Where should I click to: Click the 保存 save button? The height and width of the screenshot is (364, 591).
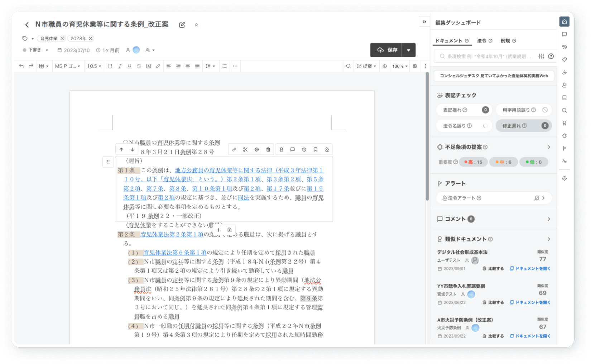click(x=387, y=50)
